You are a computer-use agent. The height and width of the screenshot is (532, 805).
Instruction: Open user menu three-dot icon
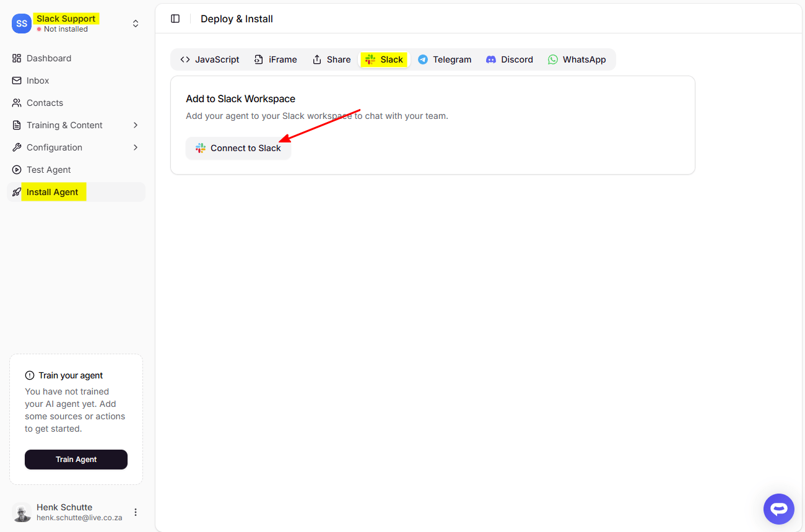pos(136,512)
